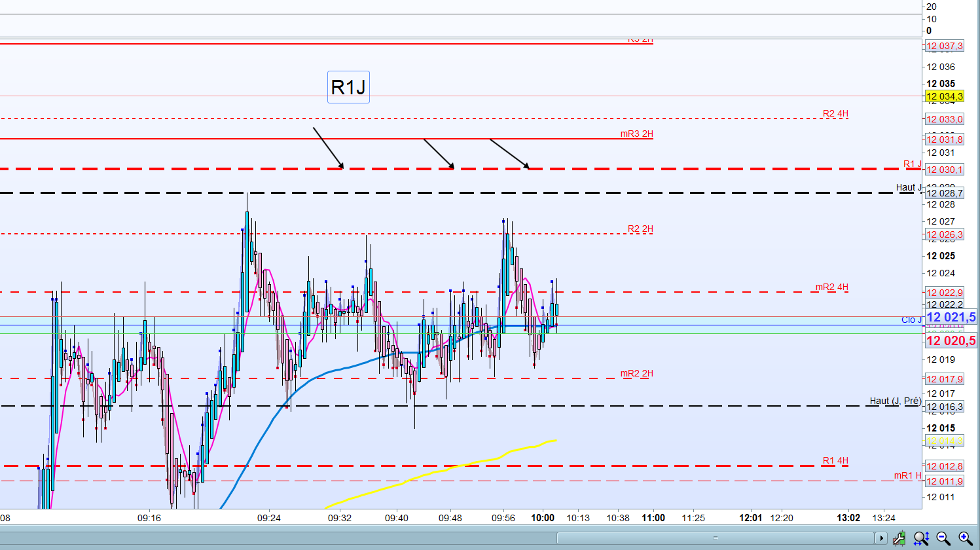
Task: Select the "Clo J" line label
Action: [911, 320]
